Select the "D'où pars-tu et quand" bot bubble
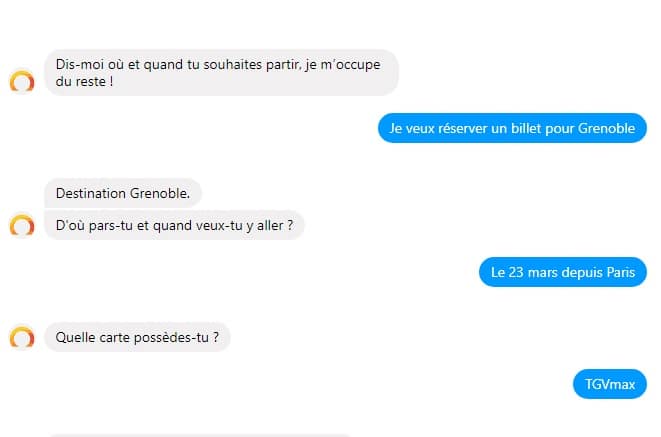 174,225
